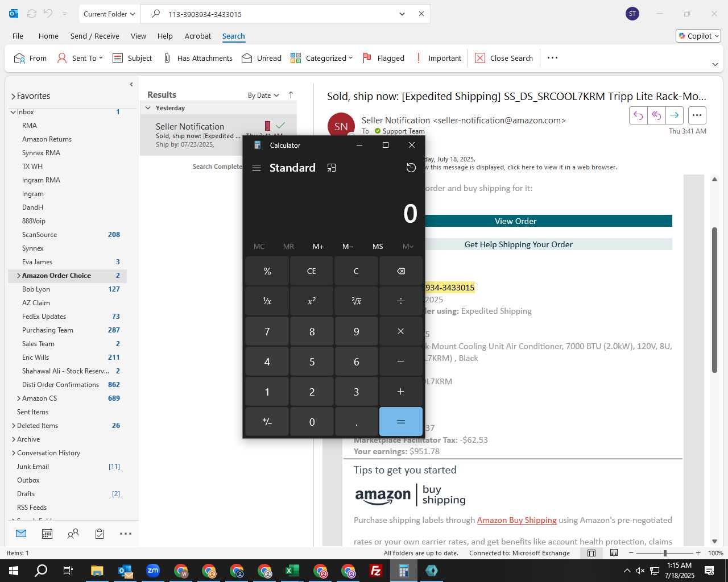Adjust the zoom slider in status bar
The height and width of the screenshot is (582, 728).
[x=665, y=553]
